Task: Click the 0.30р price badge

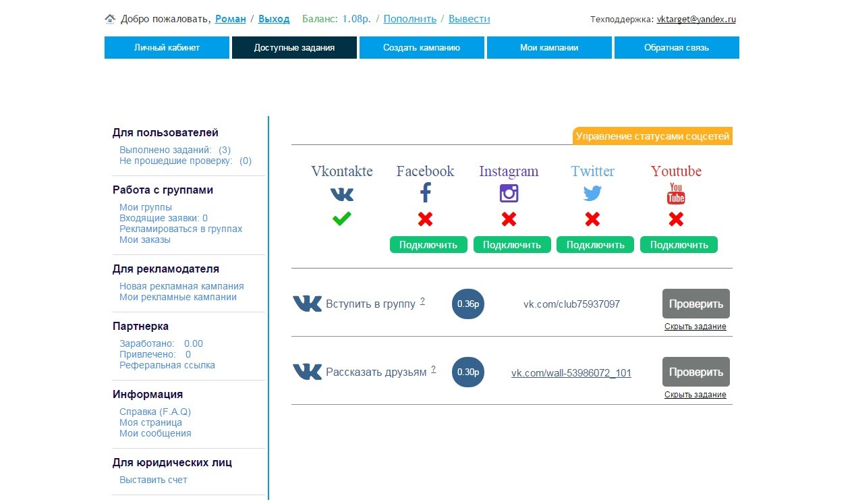Action: pos(468,372)
